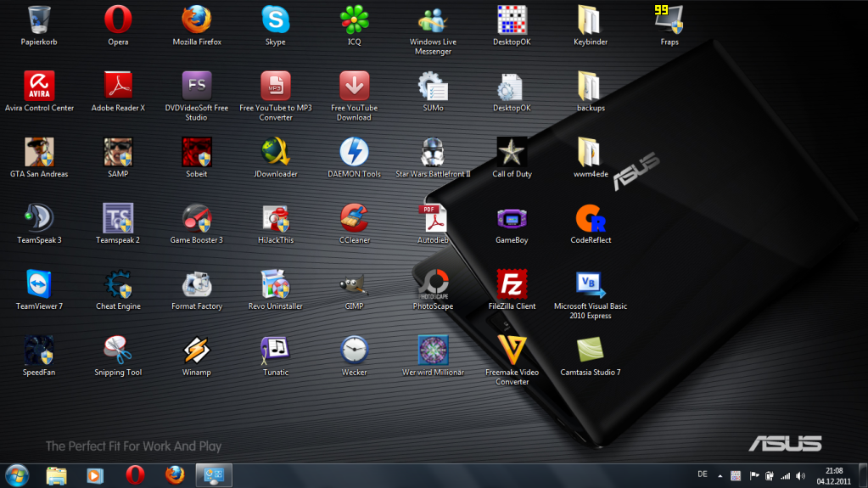Switch to the active taskbar window button
Viewport: 868px width, 488px height.
[x=214, y=476]
